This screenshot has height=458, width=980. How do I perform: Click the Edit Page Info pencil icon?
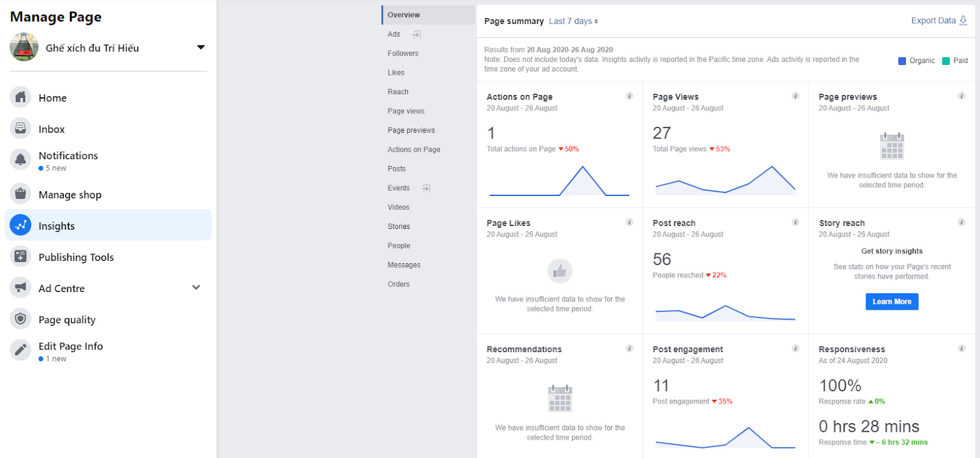(20, 350)
